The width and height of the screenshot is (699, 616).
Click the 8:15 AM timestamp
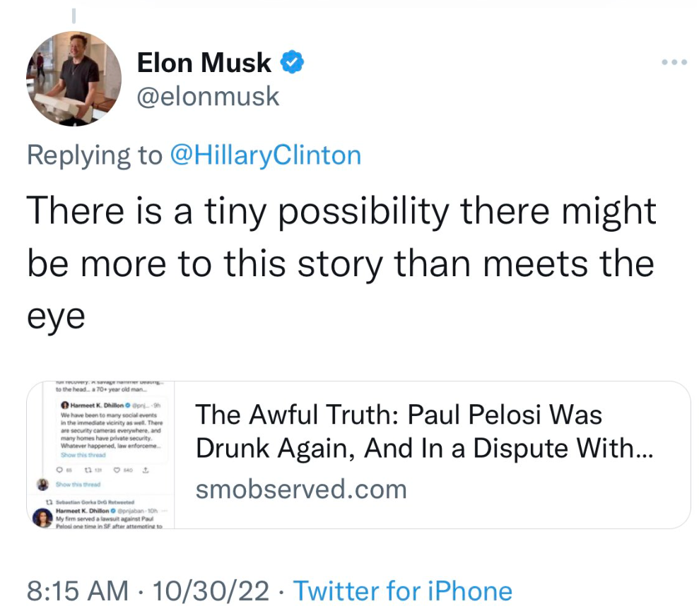click(x=78, y=591)
